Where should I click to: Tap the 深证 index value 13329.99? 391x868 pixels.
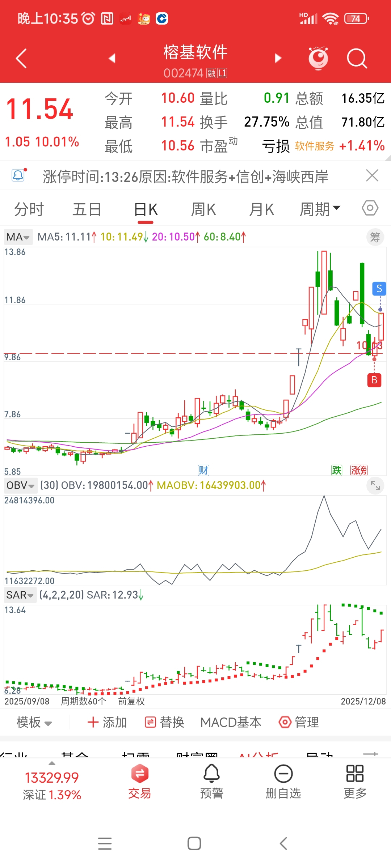[x=52, y=778]
